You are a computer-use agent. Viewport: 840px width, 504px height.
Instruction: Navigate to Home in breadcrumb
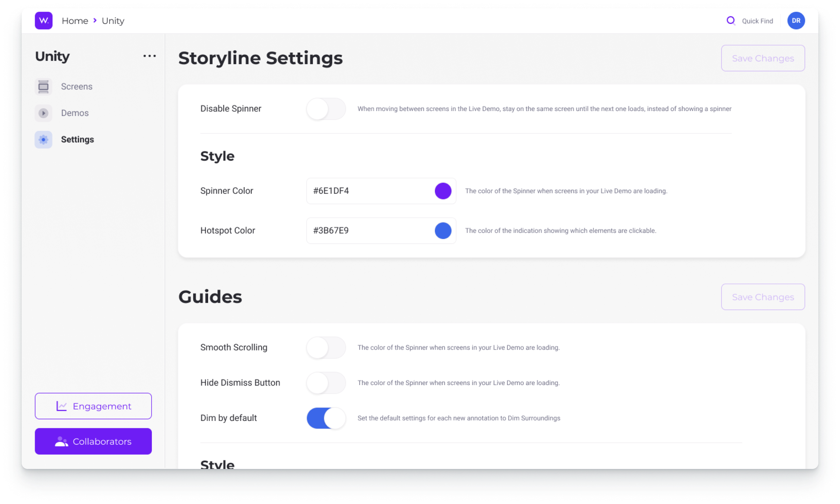click(x=75, y=21)
